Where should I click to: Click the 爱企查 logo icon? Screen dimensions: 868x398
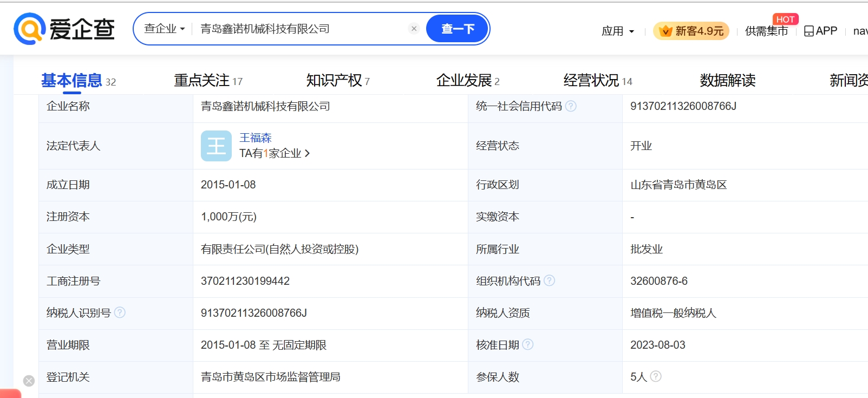pyautogui.click(x=29, y=29)
